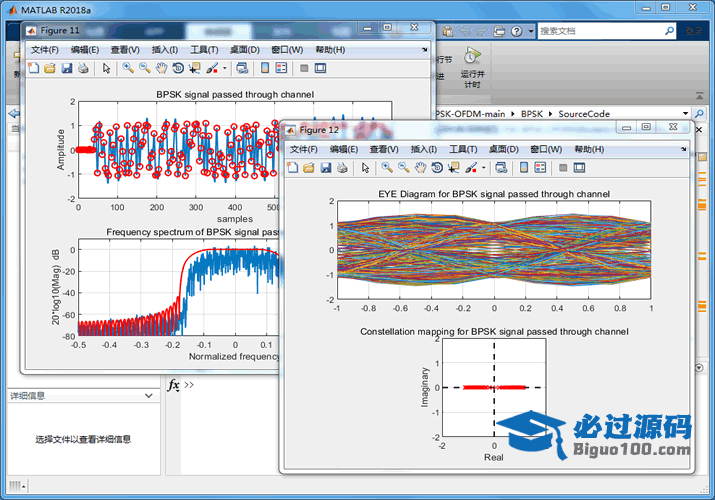Insert Colorbar in Figure 12
The image size is (715, 500).
tap(524, 168)
